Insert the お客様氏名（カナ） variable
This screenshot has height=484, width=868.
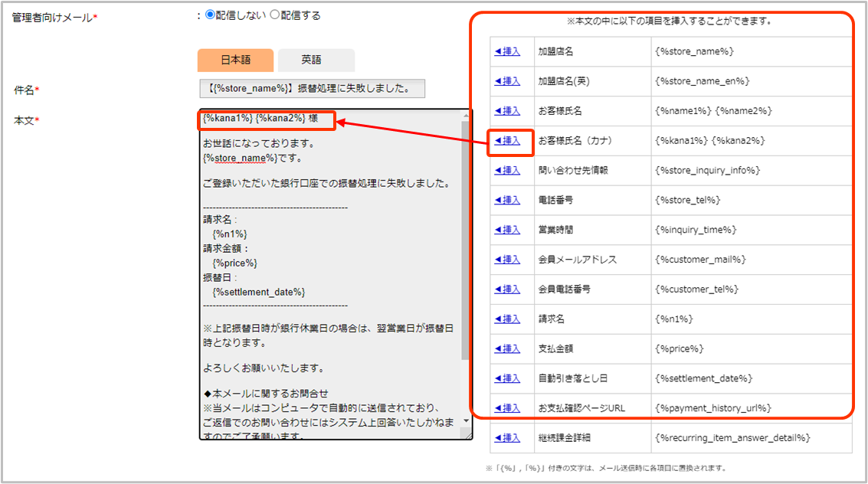[x=507, y=141]
